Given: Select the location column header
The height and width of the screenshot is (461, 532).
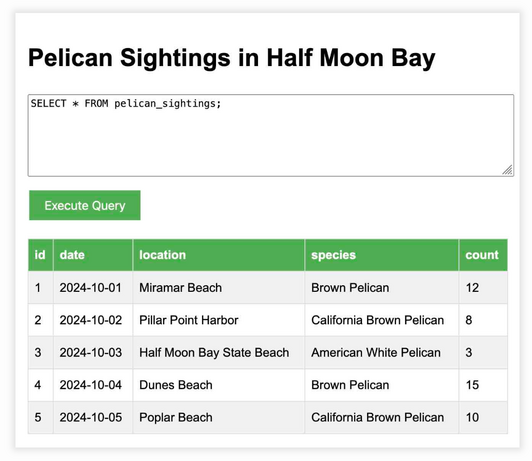Looking at the screenshot, I should pyautogui.click(x=219, y=255).
